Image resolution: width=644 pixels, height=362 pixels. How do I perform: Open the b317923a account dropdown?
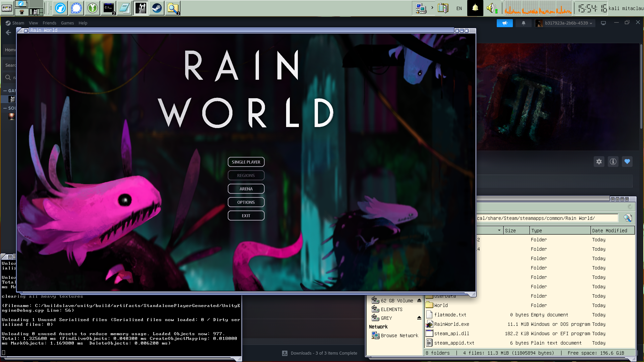(565, 23)
